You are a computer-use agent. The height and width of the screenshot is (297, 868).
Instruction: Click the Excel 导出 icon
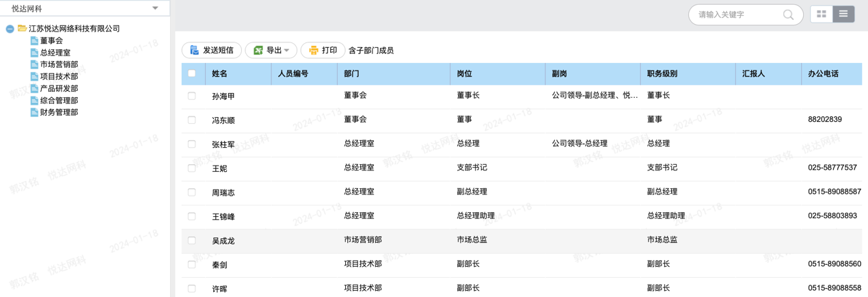(258, 50)
